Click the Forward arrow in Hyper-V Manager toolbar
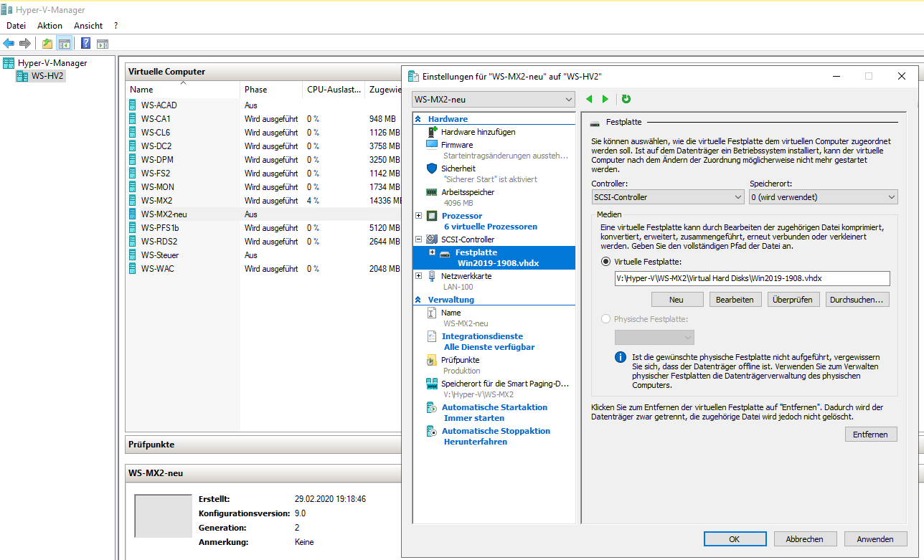Viewport: 924px width, 560px height. pyautogui.click(x=25, y=43)
